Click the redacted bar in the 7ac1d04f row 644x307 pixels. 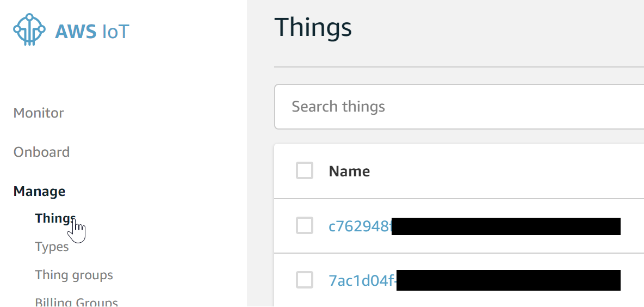[509, 281]
